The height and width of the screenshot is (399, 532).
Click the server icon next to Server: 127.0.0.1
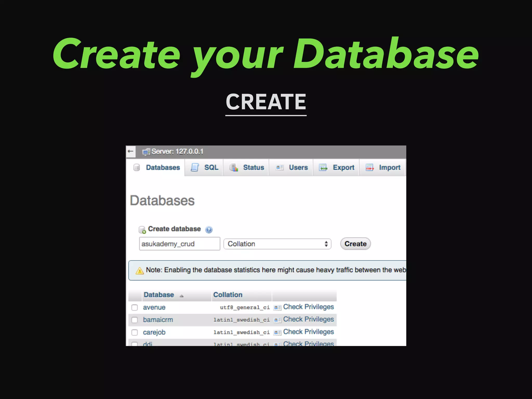click(x=146, y=152)
